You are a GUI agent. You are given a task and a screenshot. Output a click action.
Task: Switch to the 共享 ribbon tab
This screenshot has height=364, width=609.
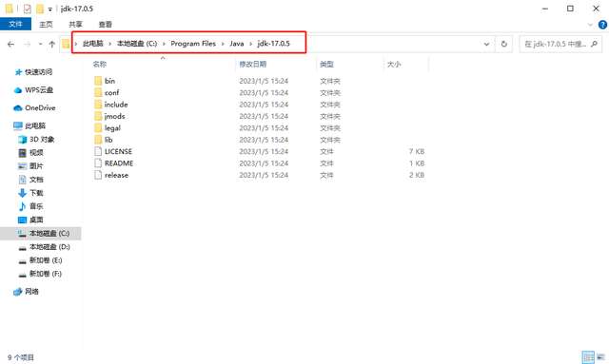(75, 25)
